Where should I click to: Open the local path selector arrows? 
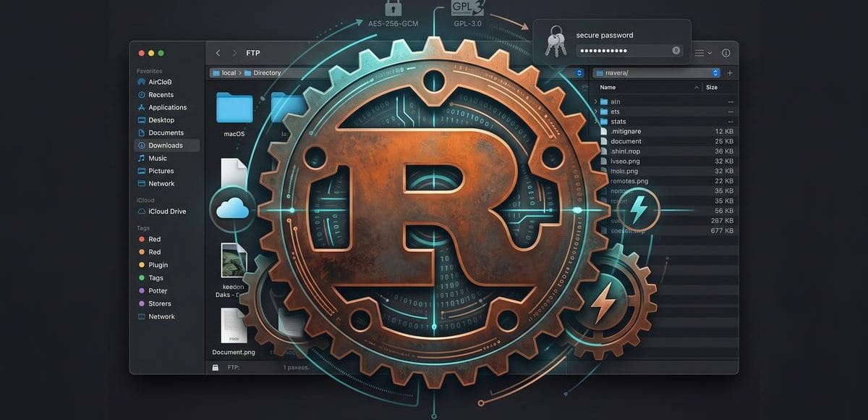click(579, 73)
